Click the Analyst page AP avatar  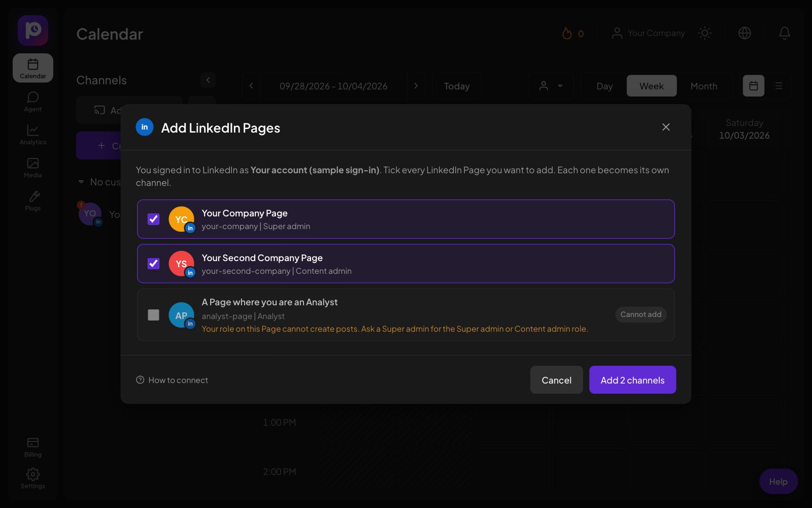181,315
